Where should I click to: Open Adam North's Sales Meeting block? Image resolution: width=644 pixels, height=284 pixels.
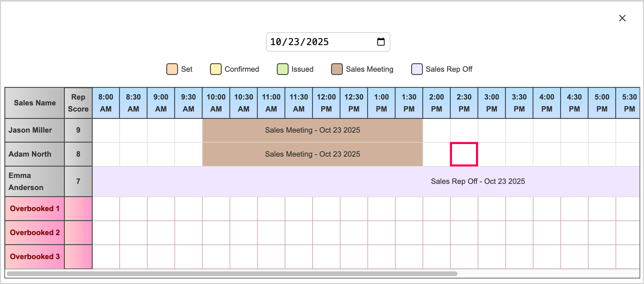(x=312, y=154)
